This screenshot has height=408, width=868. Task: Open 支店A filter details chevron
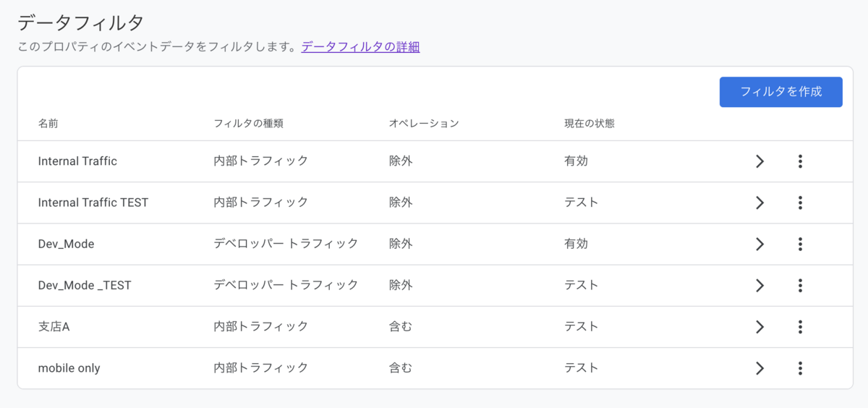coord(759,327)
